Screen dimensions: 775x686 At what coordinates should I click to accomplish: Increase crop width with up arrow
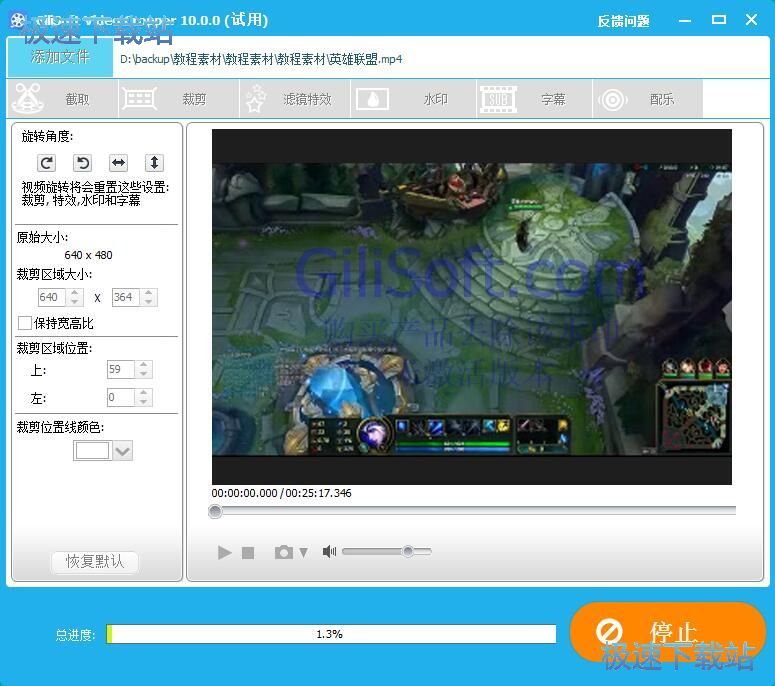tap(75, 293)
